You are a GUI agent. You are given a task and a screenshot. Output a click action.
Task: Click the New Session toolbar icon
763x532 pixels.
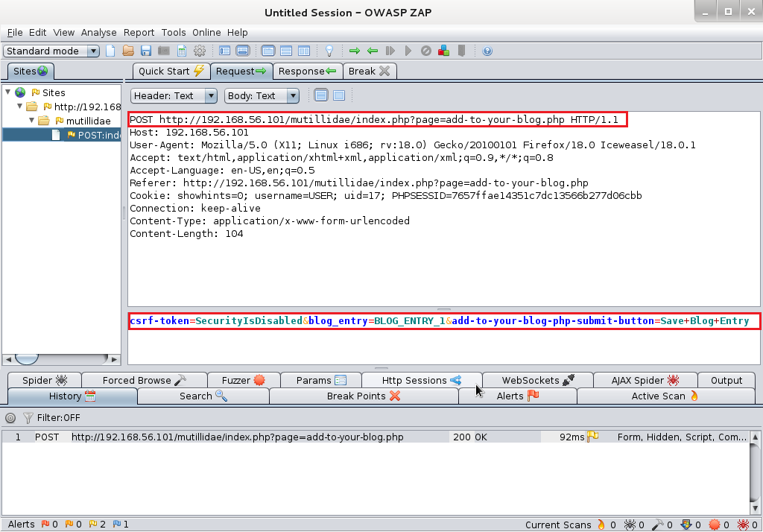pyautogui.click(x=111, y=51)
